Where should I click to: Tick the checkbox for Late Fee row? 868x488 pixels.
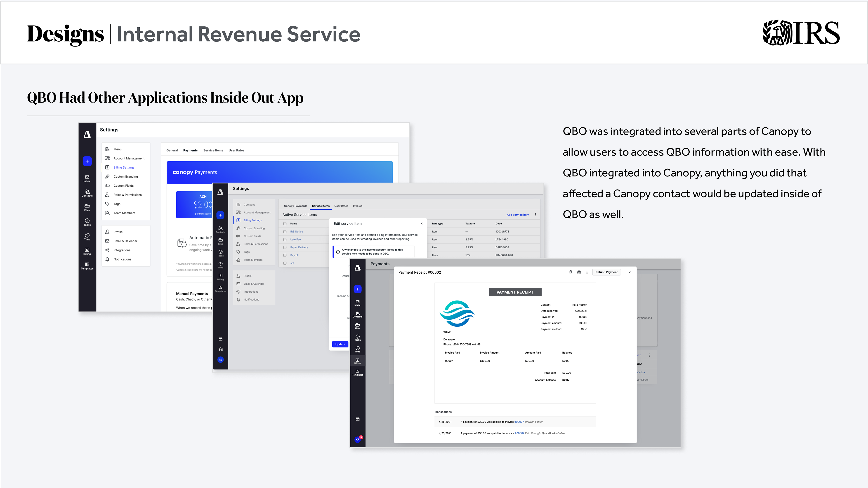click(x=285, y=239)
